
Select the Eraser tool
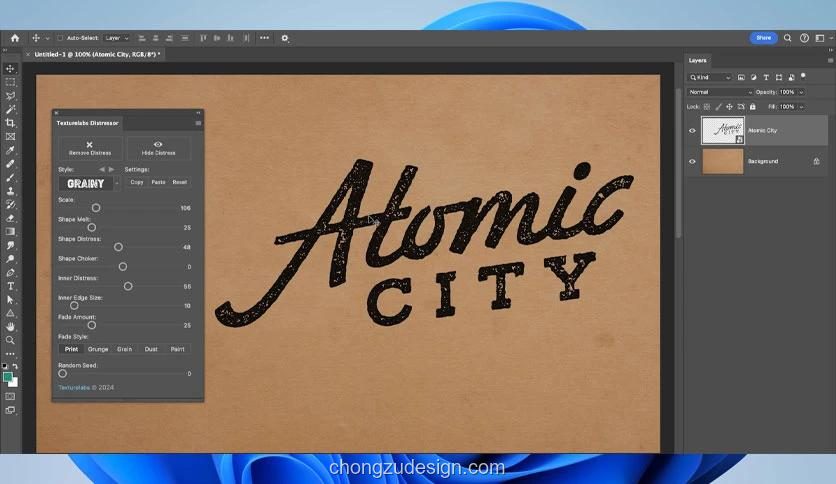coord(10,219)
